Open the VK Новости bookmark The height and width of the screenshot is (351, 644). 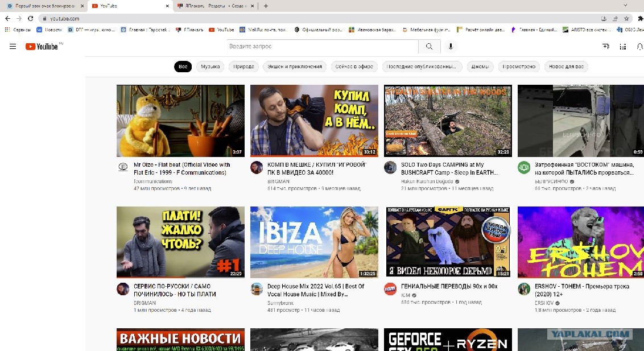click(x=49, y=30)
